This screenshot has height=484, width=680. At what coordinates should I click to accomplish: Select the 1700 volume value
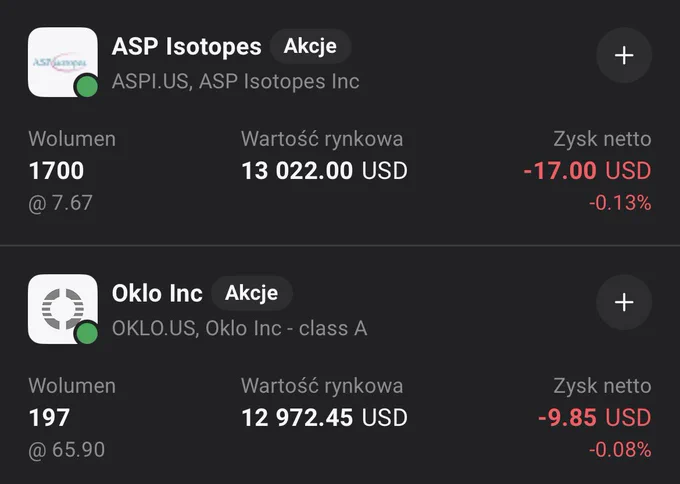pyautogui.click(x=56, y=170)
